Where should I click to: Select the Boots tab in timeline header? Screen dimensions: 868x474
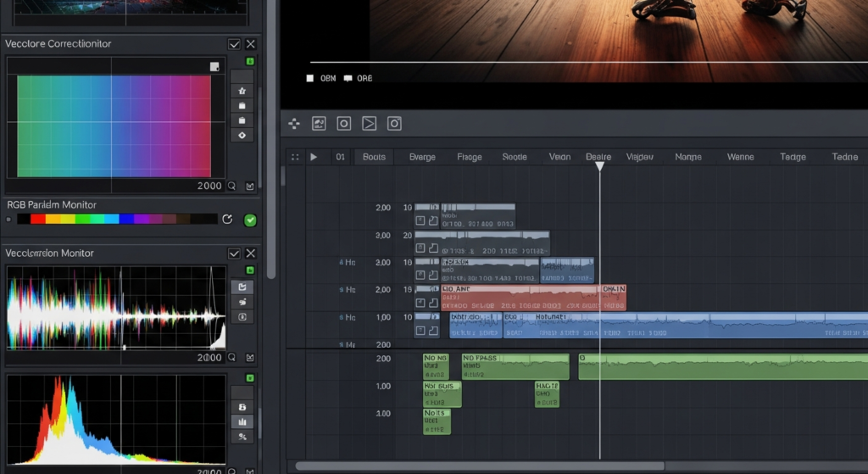click(374, 157)
